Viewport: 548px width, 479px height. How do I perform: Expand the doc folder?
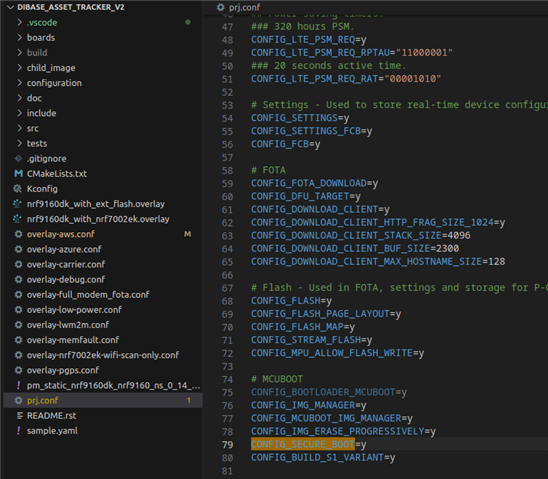tap(20, 98)
